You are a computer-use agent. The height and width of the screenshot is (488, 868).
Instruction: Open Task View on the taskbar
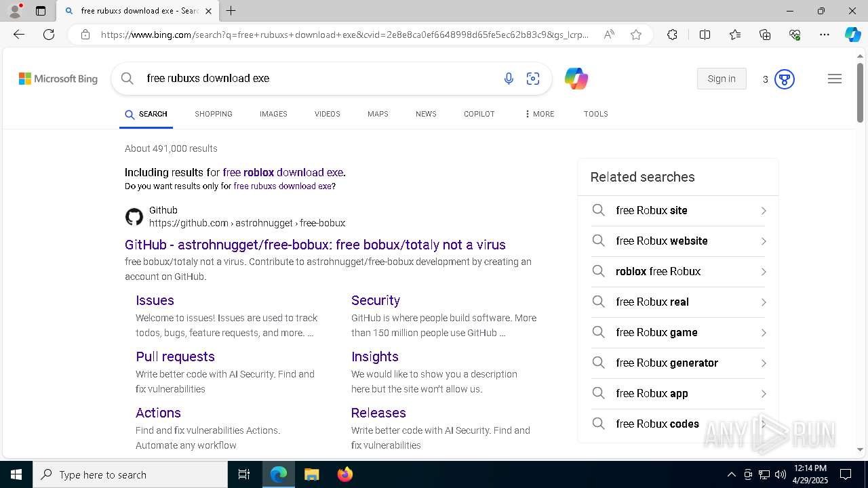(x=244, y=474)
